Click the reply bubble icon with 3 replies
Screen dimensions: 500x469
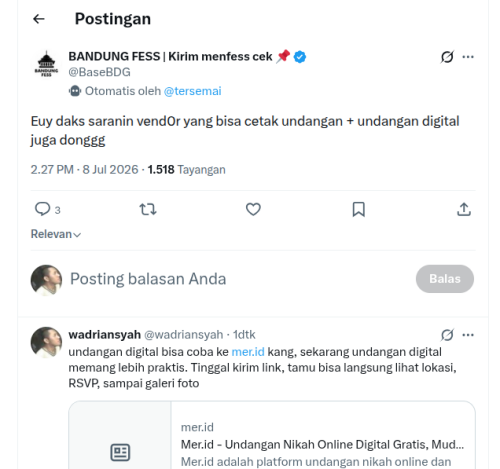42,209
